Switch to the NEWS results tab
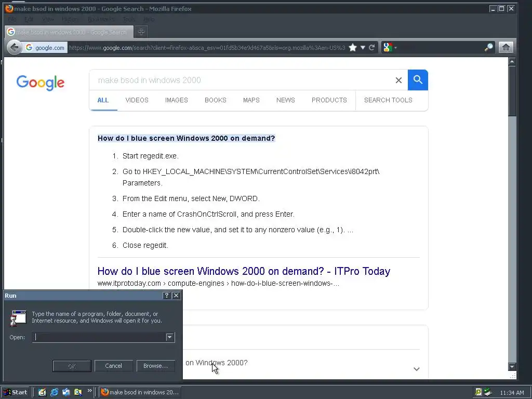Viewport: 532px width, 399px height. 285,100
